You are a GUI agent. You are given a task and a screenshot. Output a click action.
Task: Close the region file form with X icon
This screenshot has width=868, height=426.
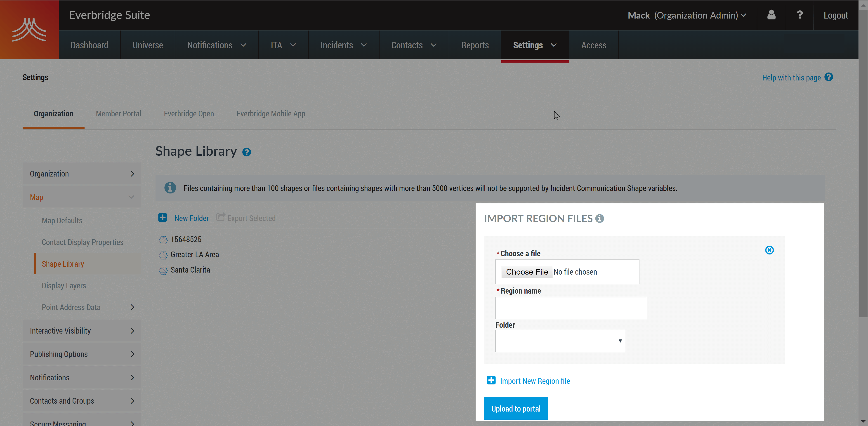pyautogui.click(x=769, y=250)
